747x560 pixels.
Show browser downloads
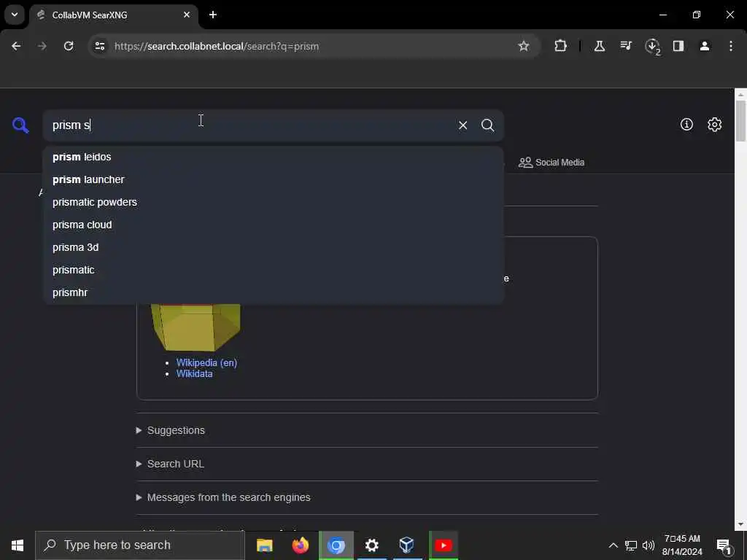(652, 46)
